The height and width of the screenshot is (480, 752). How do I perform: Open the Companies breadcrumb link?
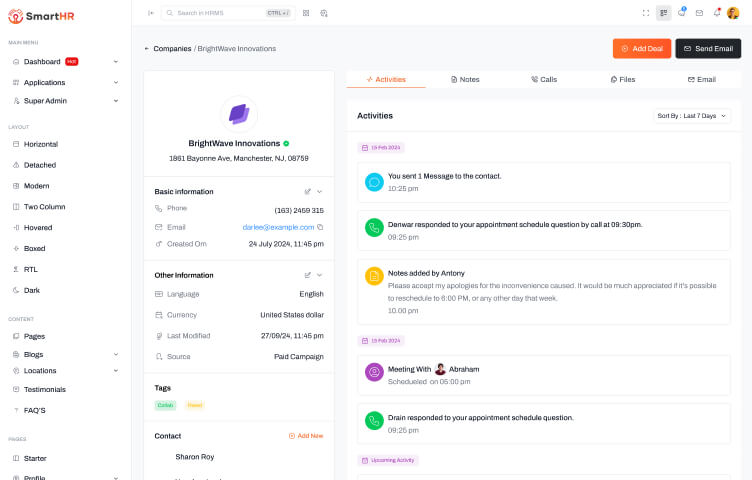(172, 49)
